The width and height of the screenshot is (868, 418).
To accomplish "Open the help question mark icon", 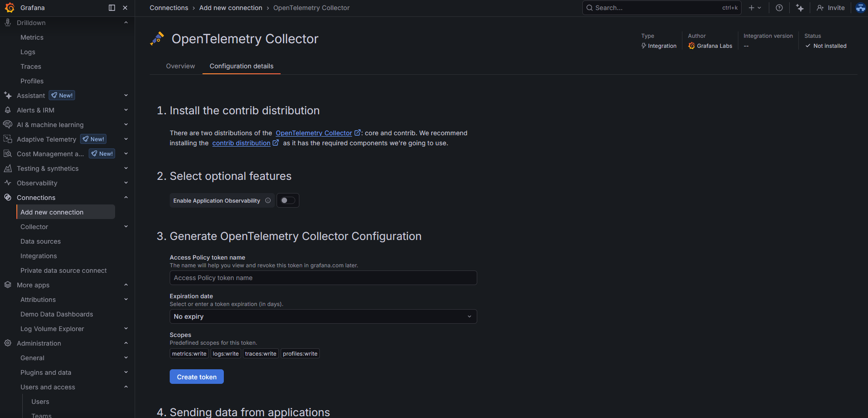I will [779, 8].
